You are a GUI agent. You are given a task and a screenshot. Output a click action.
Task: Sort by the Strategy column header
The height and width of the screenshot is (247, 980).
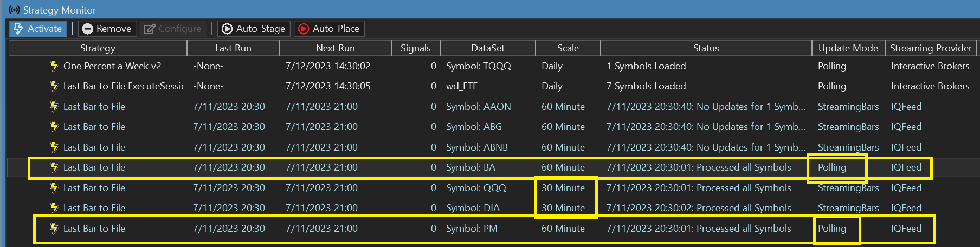(x=98, y=48)
